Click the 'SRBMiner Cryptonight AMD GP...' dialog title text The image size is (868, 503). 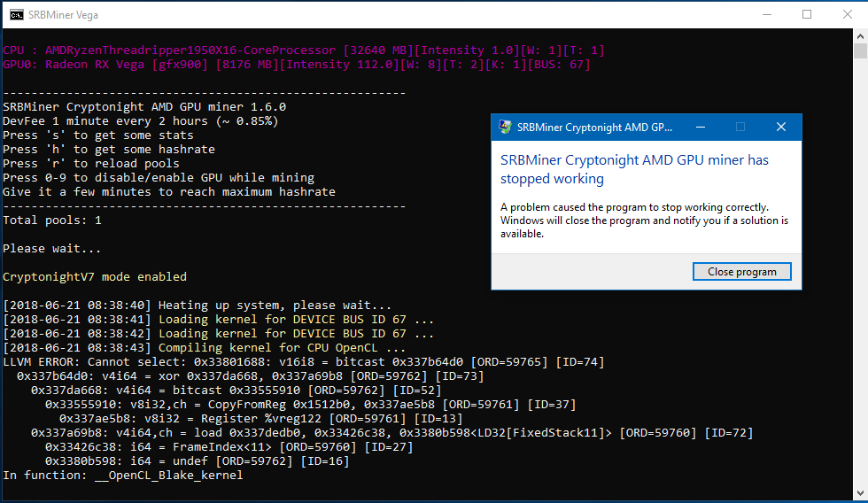point(594,128)
